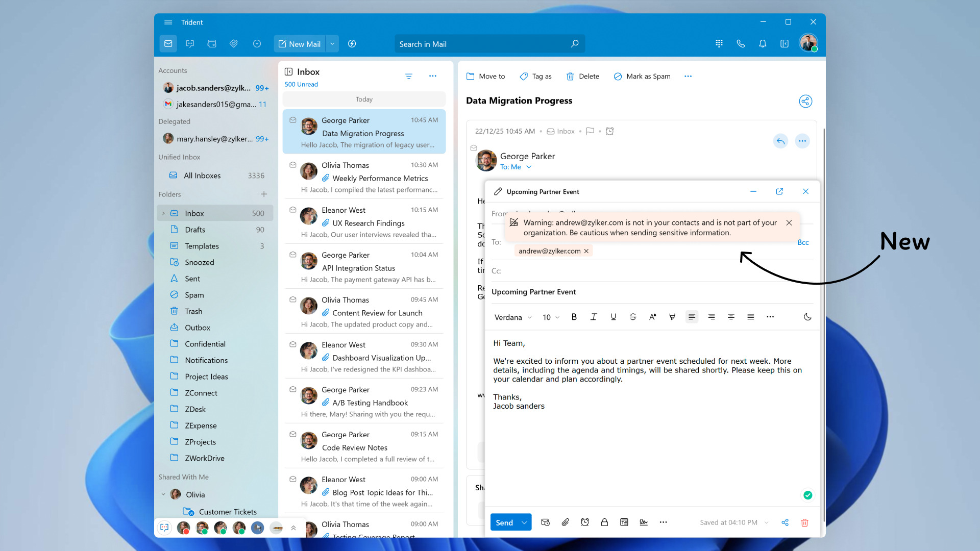Expand the Inbox folder tree chevron
Viewport: 980px width, 551px height.
[x=163, y=213]
